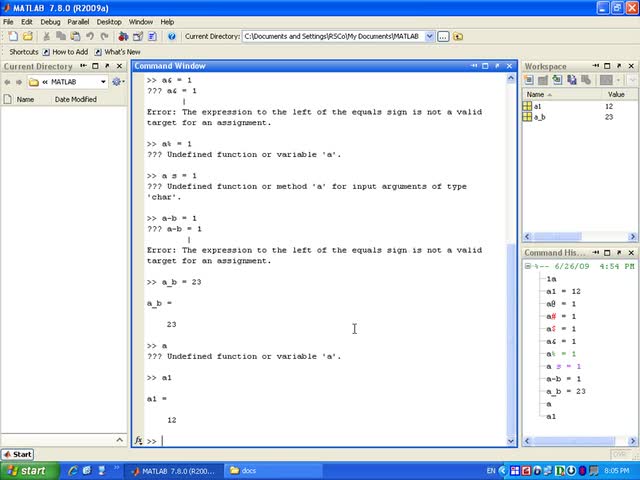
Task: Open MATLAB Help question-mark icon
Action: (171, 36)
